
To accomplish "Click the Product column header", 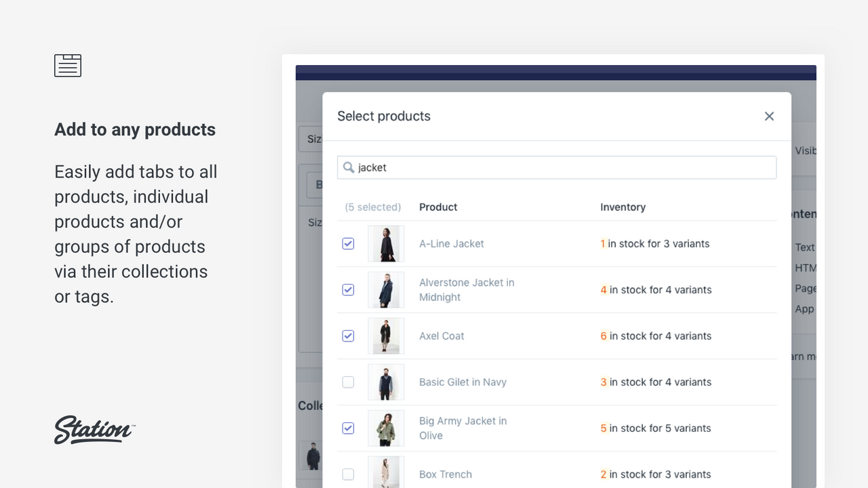I will pyautogui.click(x=437, y=207).
